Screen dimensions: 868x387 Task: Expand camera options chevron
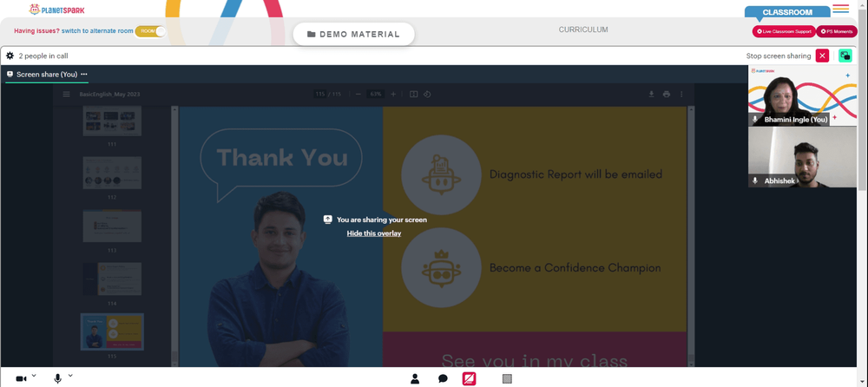click(34, 376)
